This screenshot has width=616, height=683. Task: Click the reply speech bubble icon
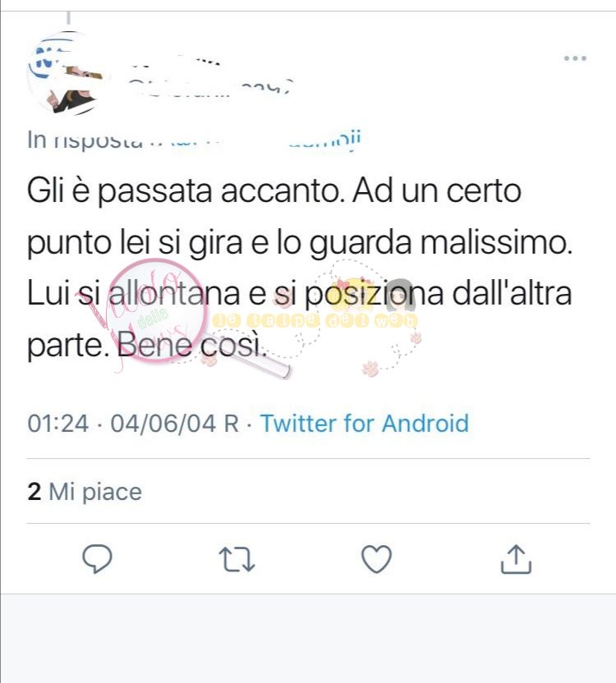97,559
